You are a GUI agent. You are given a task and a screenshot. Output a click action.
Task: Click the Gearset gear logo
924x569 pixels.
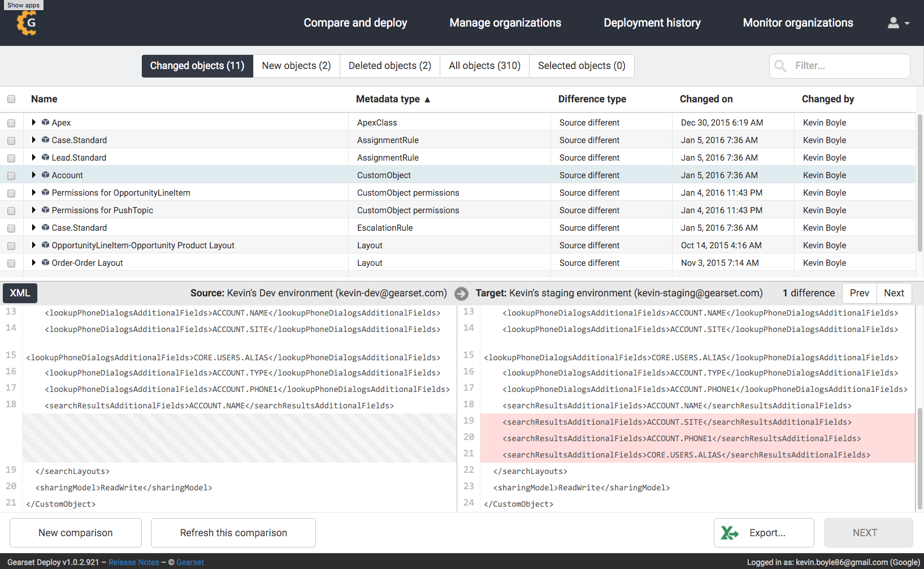click(x=27, y=23)
